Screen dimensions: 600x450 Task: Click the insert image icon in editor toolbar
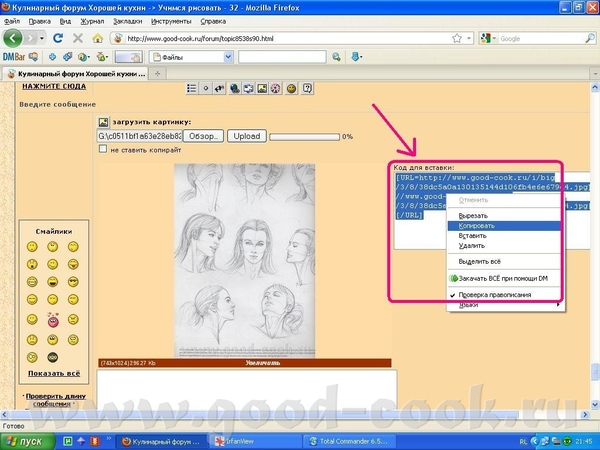coord(262,89)
